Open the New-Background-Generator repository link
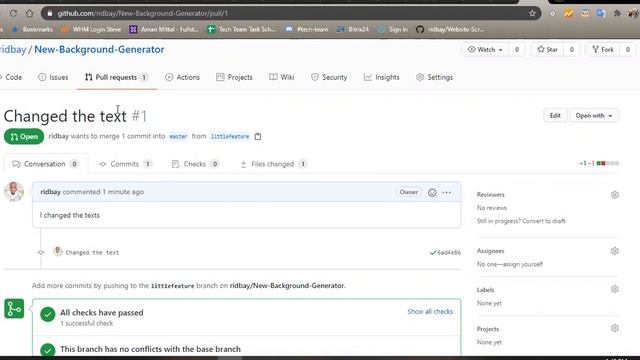Viewport: 640px width, 360px height. (x=99, y=49)
